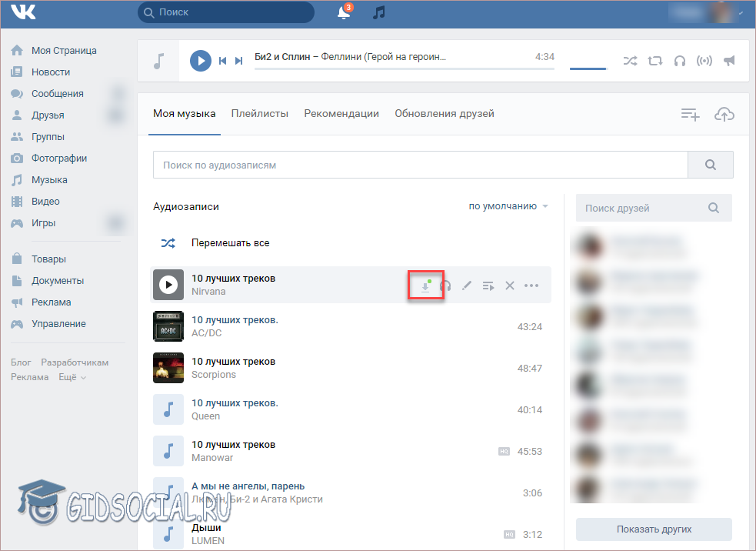Open more options for Nirvana track
The width and height of the screenshot is (756, 551).
[531, 286]
